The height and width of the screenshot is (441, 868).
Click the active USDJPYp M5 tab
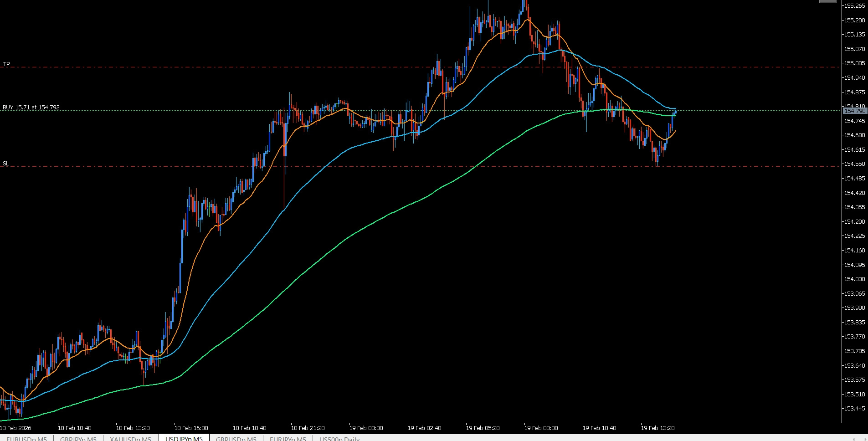tap(184, 438)
